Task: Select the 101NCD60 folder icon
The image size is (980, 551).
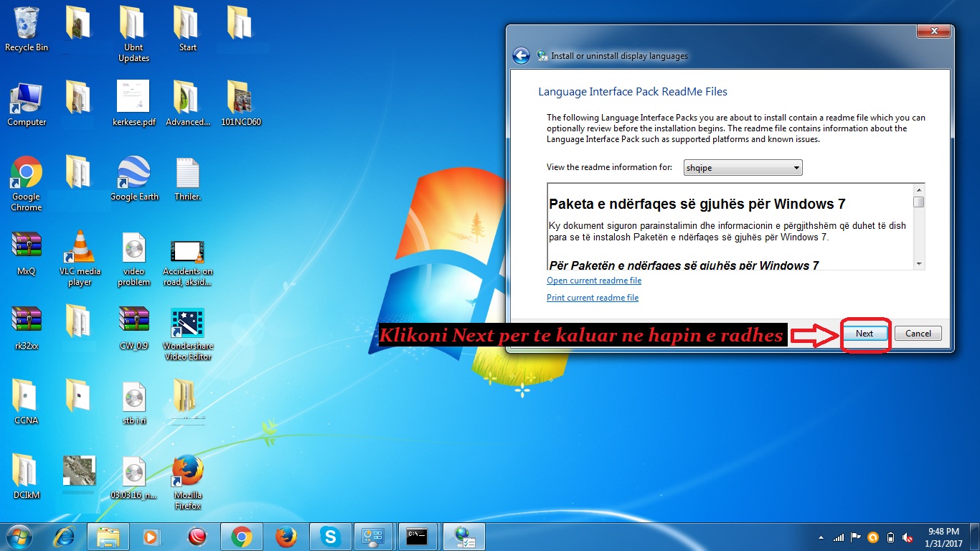Action: click(x=241, y=104)
